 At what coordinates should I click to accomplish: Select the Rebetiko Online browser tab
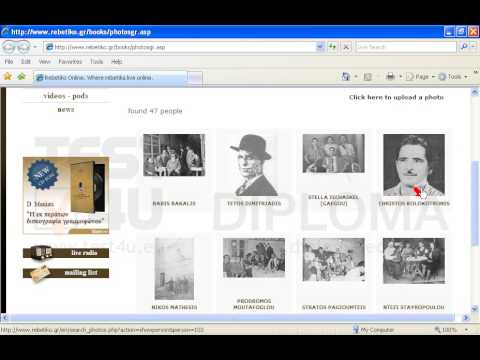click(110, 78)
